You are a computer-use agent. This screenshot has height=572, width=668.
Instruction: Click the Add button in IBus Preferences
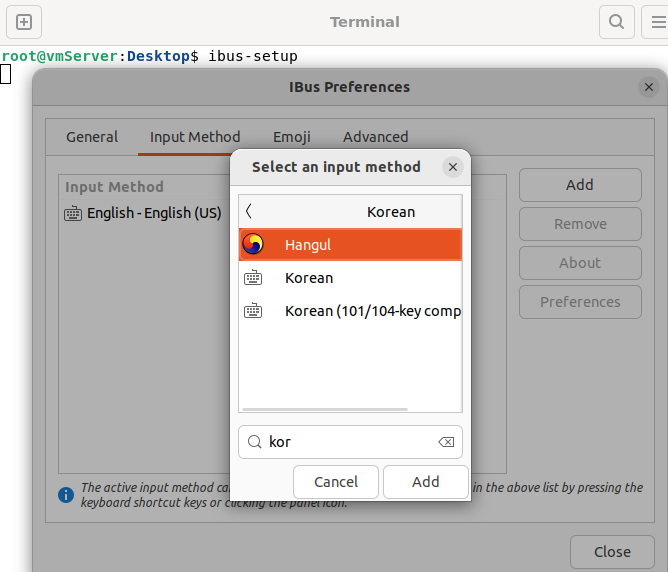pos(580,185)
